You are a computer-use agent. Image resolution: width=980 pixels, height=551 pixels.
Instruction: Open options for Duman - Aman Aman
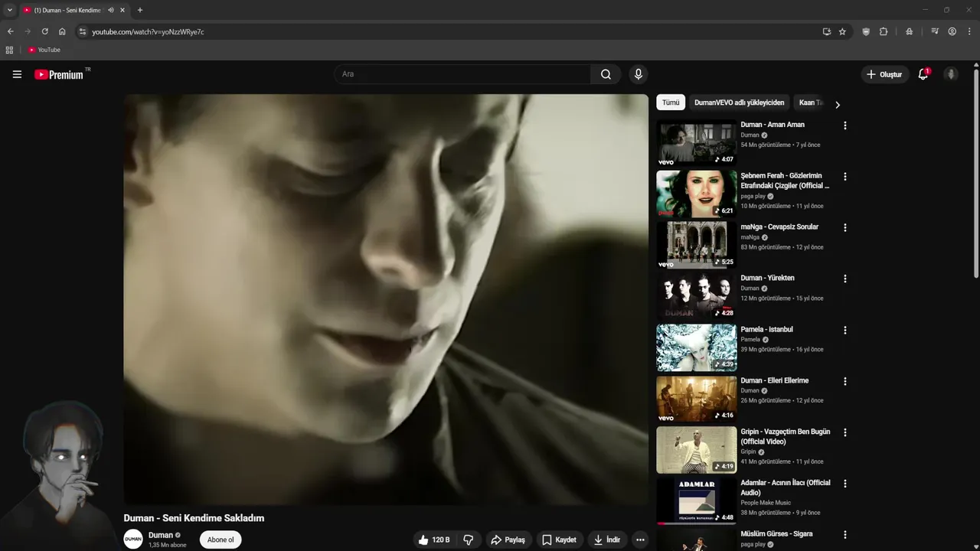pos(845,126)
